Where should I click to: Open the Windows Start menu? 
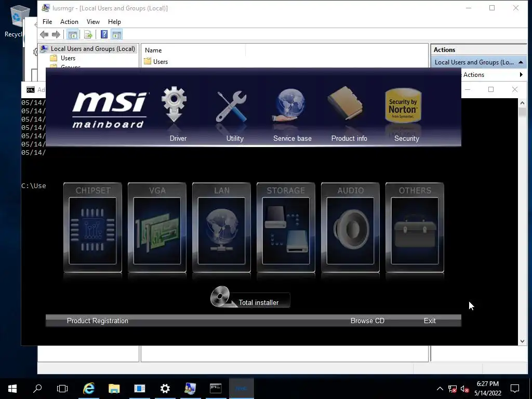[x=12, y=389]
